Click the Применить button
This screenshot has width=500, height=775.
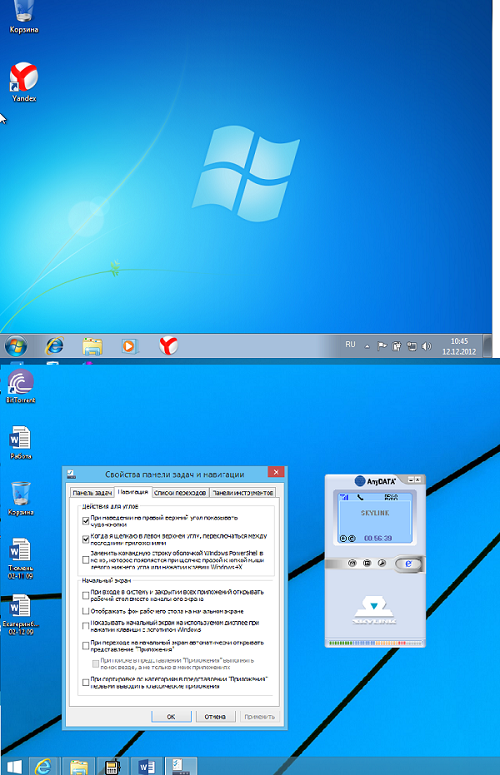point(259,716)
